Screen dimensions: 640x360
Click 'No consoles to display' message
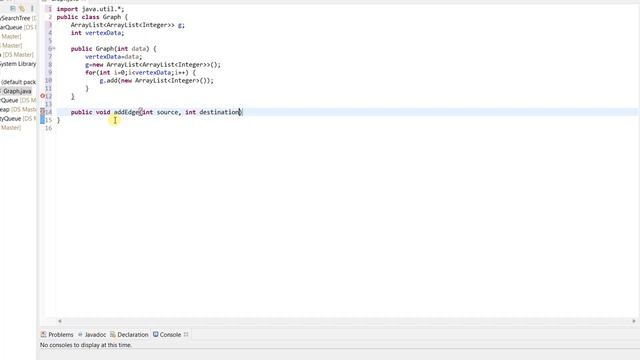point(86,345)
